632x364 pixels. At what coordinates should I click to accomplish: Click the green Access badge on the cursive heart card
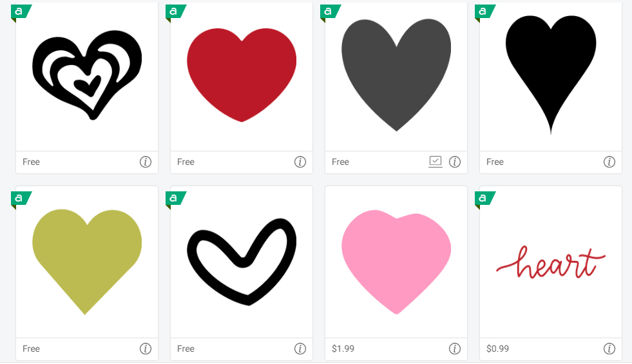[484, 199]
